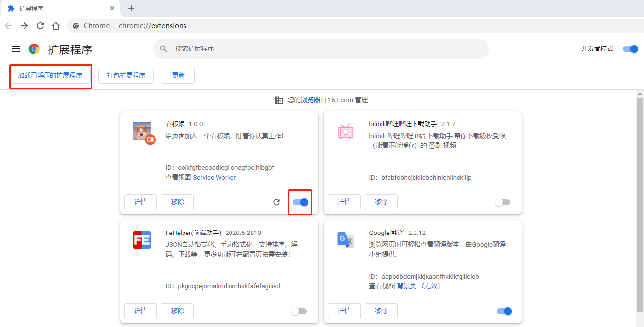The width and height of the screenshot is (644, 327).
Task: Disable the Google 翻译 extension
Action: pyautogui.click(x=504, y=311)
